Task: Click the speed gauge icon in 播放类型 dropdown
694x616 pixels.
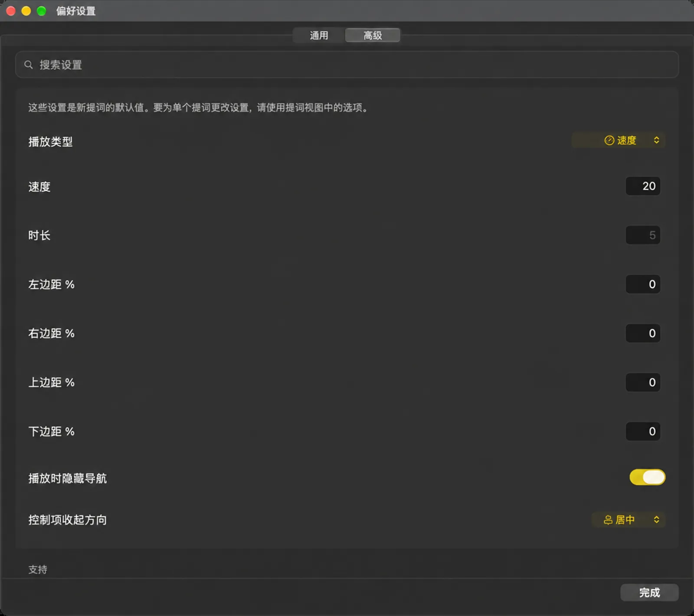Action: click(609, 140)
